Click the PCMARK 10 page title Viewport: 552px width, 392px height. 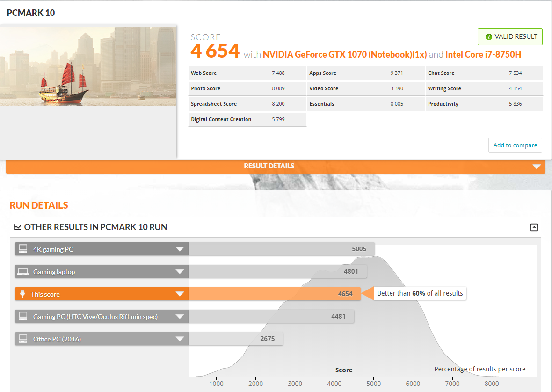[x=31, y=13]
